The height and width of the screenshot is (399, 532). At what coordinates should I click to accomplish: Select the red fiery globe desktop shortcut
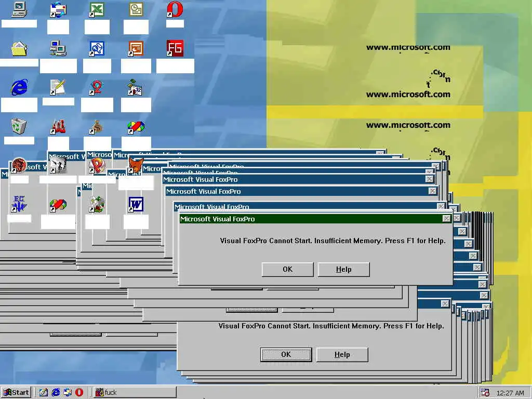[x=19, y=165]
